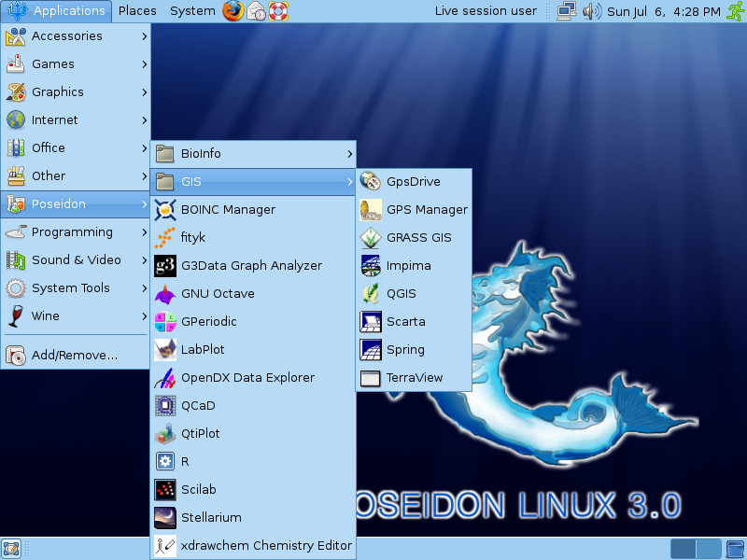Launch LabPlot
Viewport: 747px width, 560px height.
(253, 350)
